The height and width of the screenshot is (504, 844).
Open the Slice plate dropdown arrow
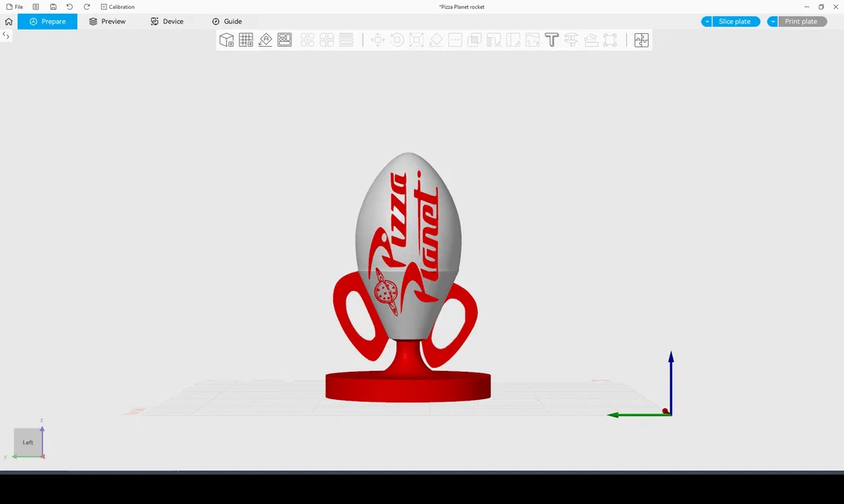click(x=707, y=22)
